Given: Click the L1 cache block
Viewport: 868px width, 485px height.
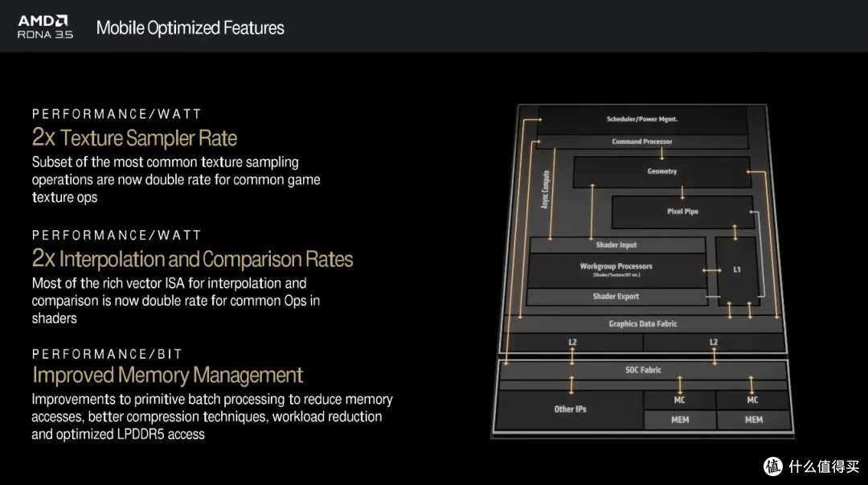Looking at the screenshot, I should [737, 269].
